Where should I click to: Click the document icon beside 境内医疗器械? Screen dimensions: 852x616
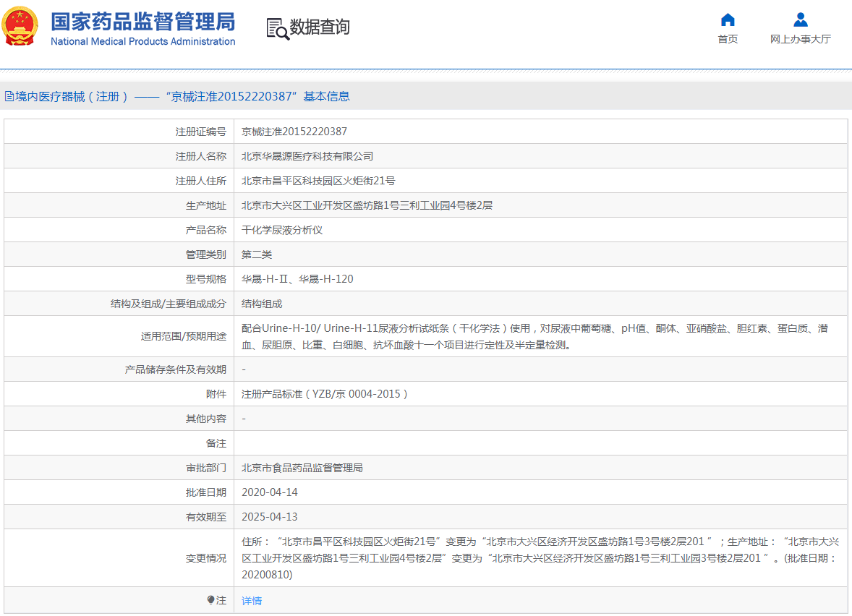(9, 97)
